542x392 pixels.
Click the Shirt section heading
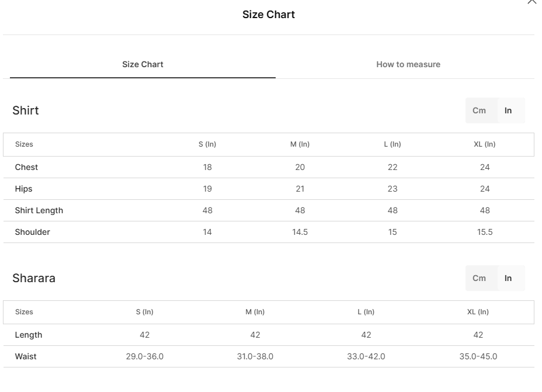point(26,110)
